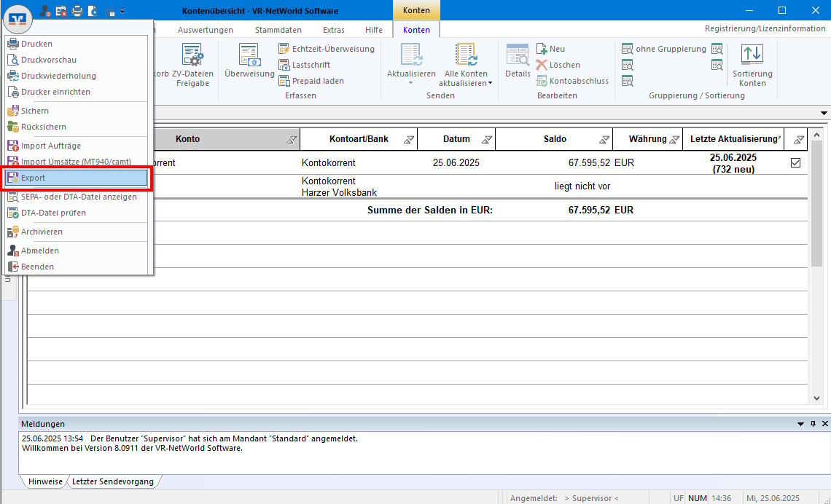The width and height of the screenshot is (831, 504).
Task: Open account Details
Action: (x=518, y=61)
